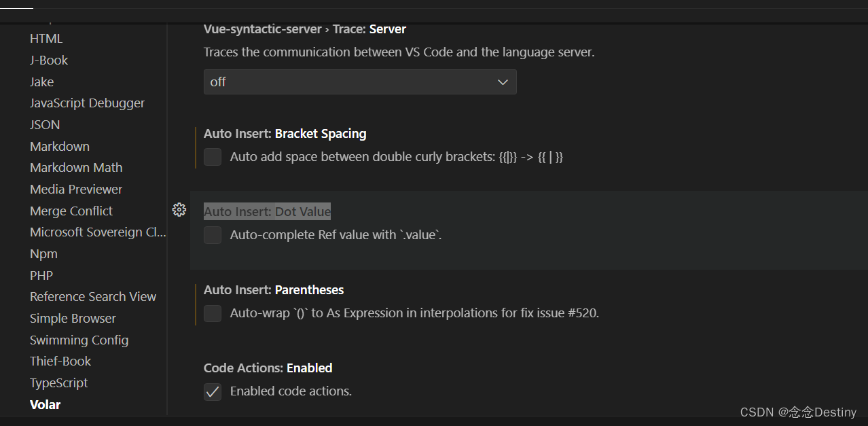Jump to Reference Search View settings
The height and width of the screenshot is (426, 868).
coord(93,297)
